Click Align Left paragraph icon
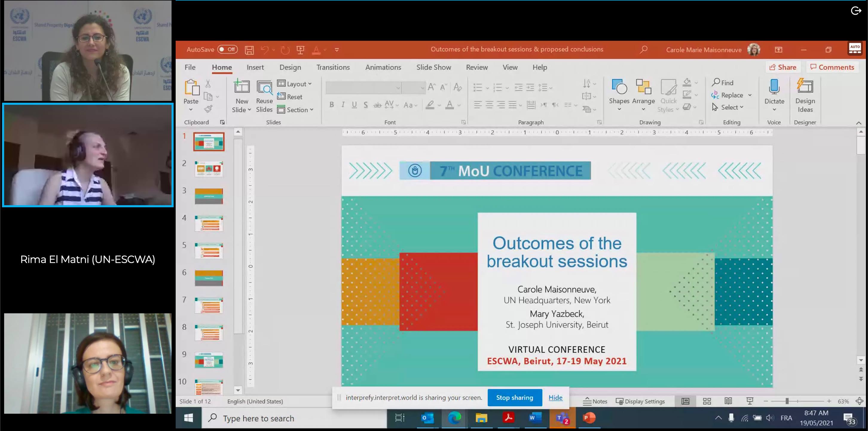The height and width of the screenshot is (431, 868). coord(477,105)
